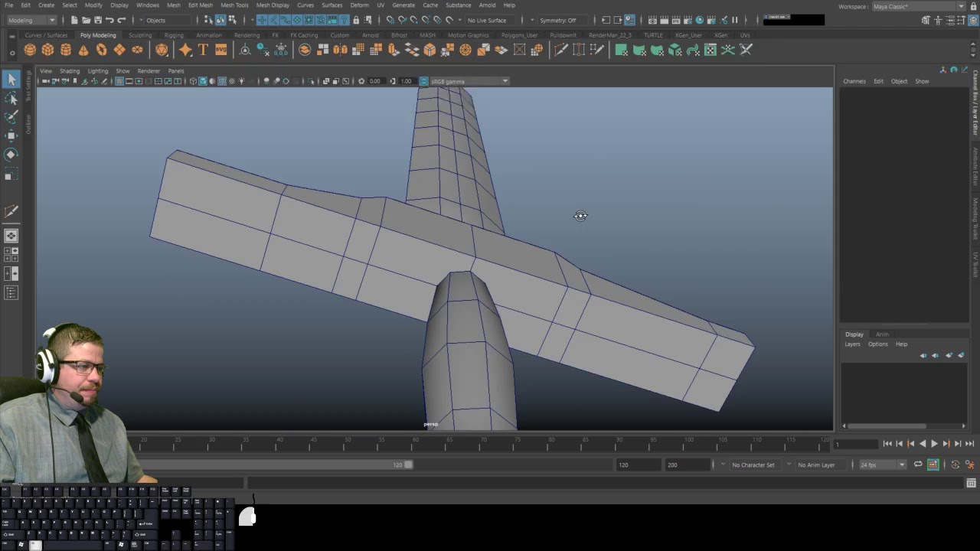The width and height of the screenshot is (980, 551).
Task: Select the Move tool in the toolbox
Action: coord(11,136)
